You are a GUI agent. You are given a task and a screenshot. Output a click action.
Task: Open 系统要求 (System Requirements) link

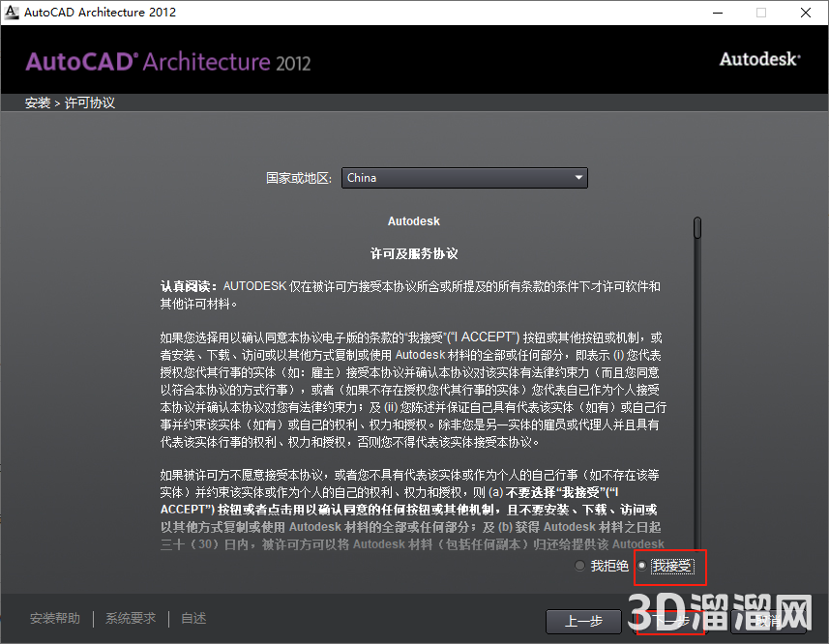(130, 618)
